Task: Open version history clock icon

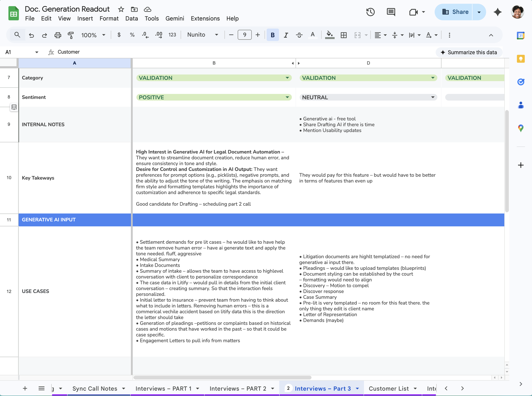Action: pos(370,12)
